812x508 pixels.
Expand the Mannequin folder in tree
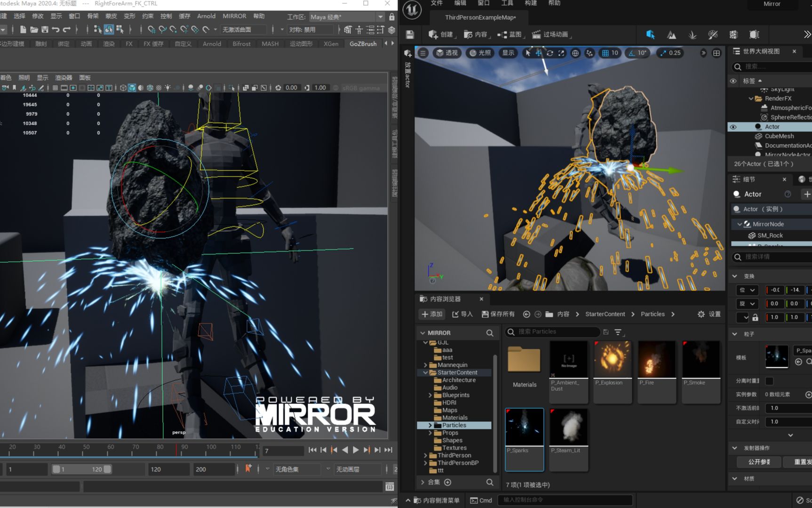pos(426,365)
